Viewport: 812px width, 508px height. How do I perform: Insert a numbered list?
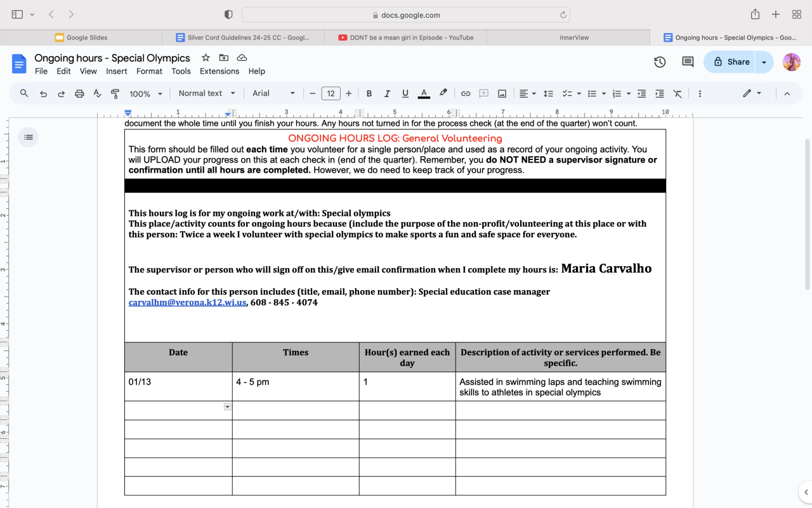[617, 93]
